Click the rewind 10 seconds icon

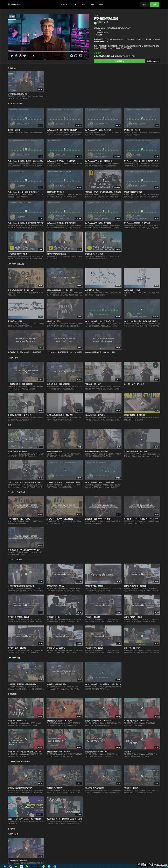(16, 56)
